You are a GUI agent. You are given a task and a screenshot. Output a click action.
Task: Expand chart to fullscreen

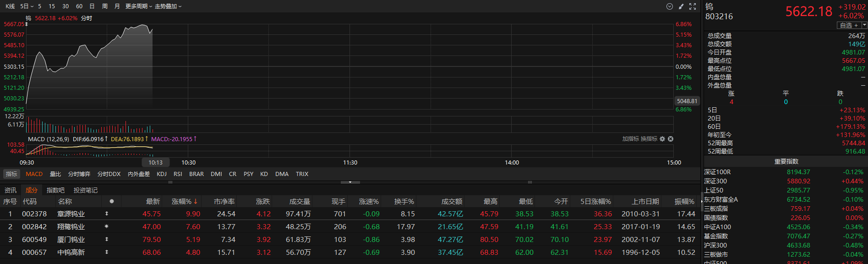(693, 6)
